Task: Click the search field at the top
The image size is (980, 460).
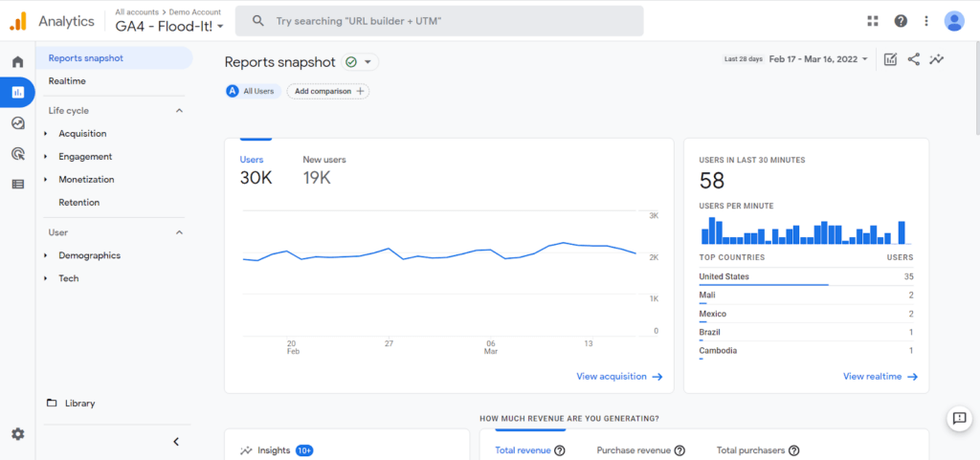Action: click(x=439, y=21)
